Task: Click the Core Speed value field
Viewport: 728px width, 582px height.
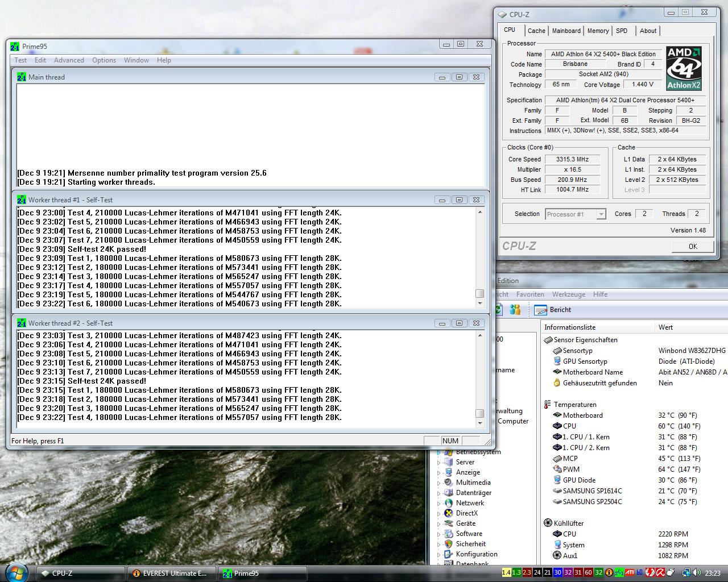Action: tap(572, 159)
